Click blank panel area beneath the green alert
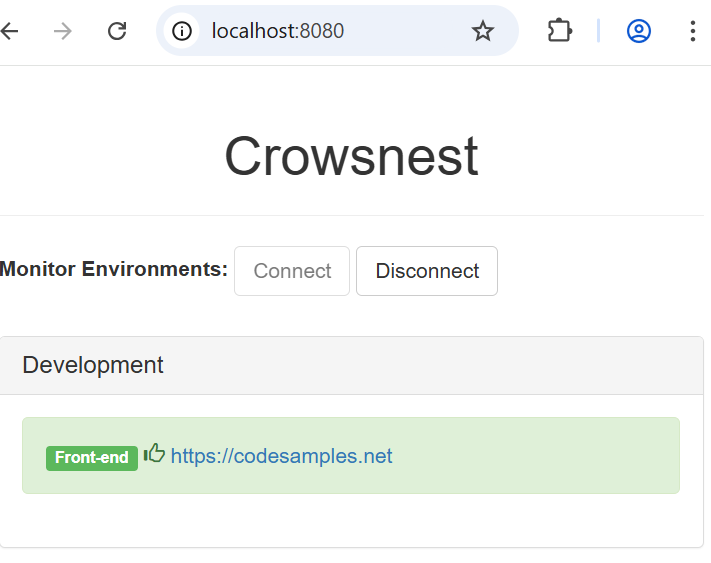 click(x=351, y=520)
